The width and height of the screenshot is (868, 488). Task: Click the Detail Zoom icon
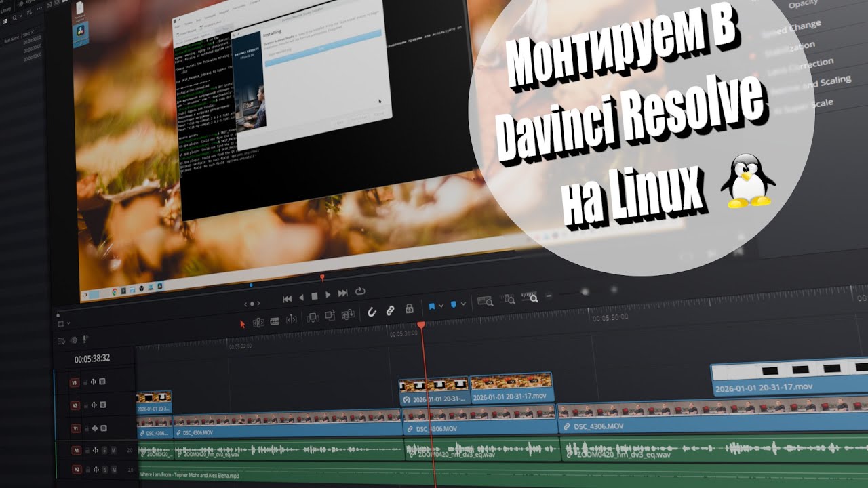508,300
